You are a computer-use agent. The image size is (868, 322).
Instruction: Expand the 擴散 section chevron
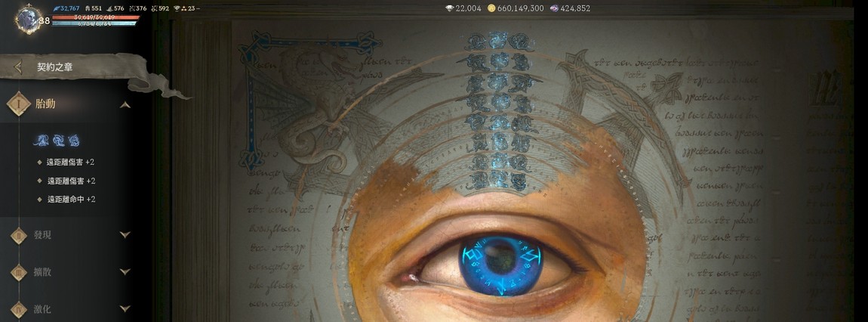pyautogui.click(x=125, y=272)
